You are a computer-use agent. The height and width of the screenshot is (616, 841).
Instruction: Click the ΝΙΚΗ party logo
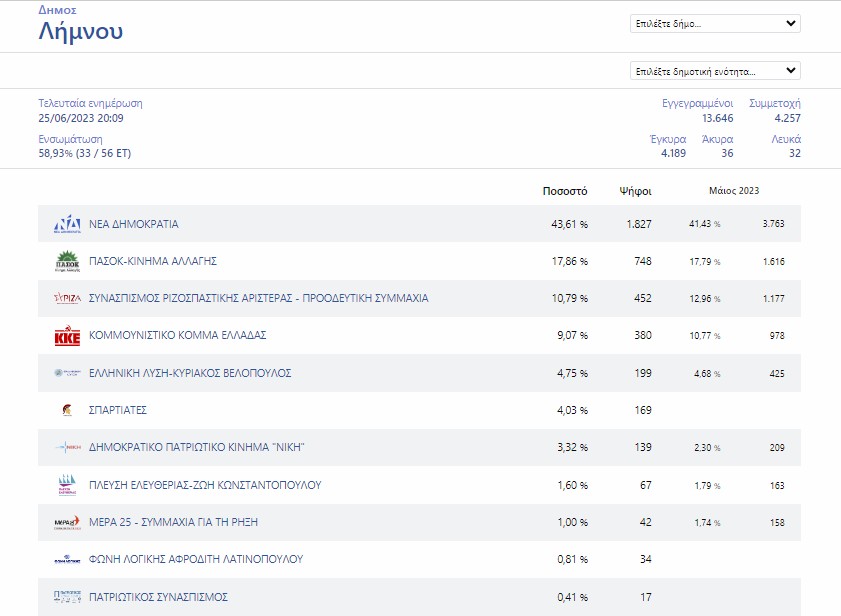click(x=67, y=447)
